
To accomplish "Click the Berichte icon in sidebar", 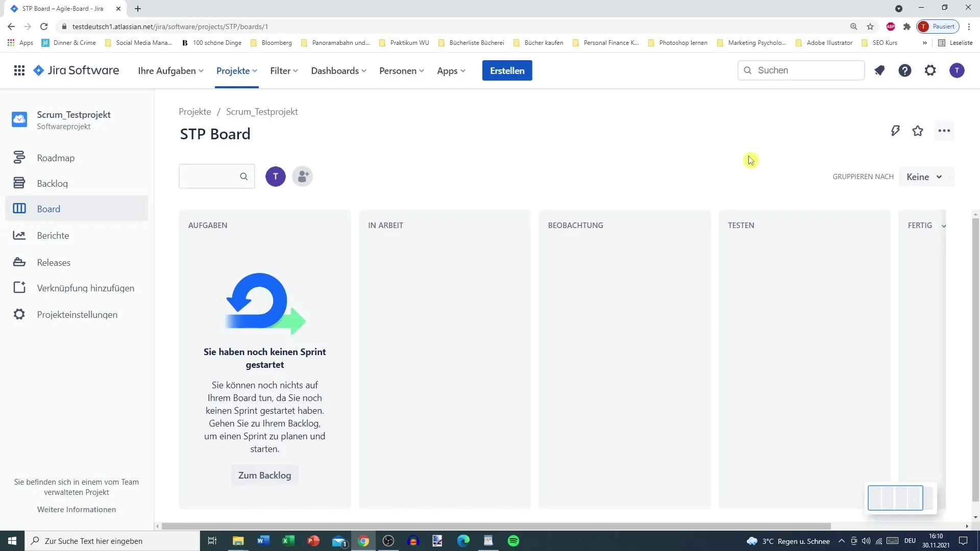I will [18, 236].
